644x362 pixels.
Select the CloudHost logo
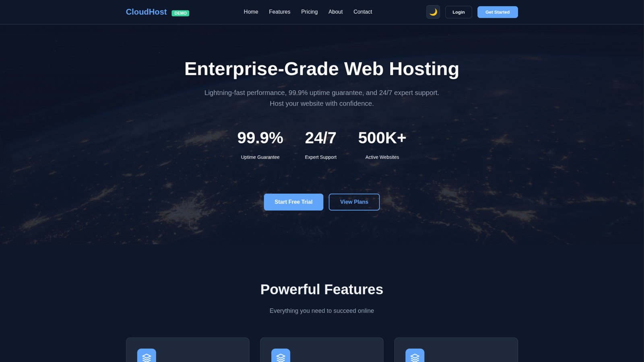point(146,12)
